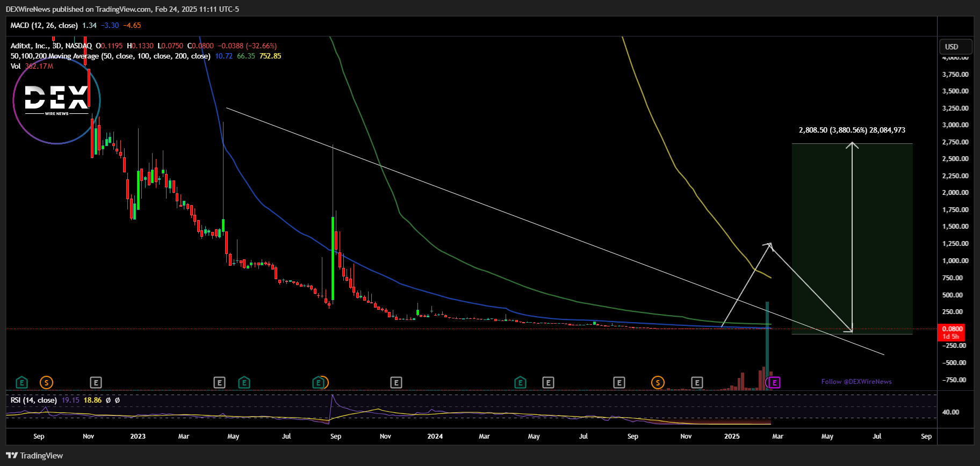This screenshot has width=980, height=466.
Task: Click the RSI (14, close) indicator label
Action: (33, 401)
